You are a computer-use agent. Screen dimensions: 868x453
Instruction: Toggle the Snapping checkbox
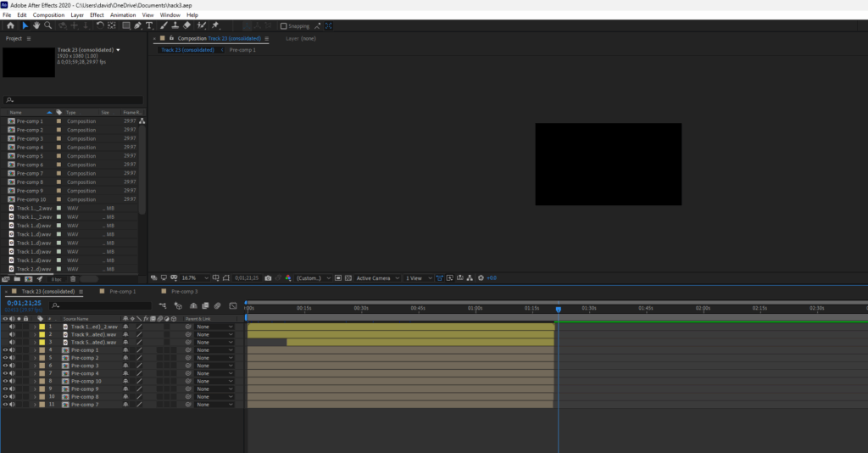point(283,26)
